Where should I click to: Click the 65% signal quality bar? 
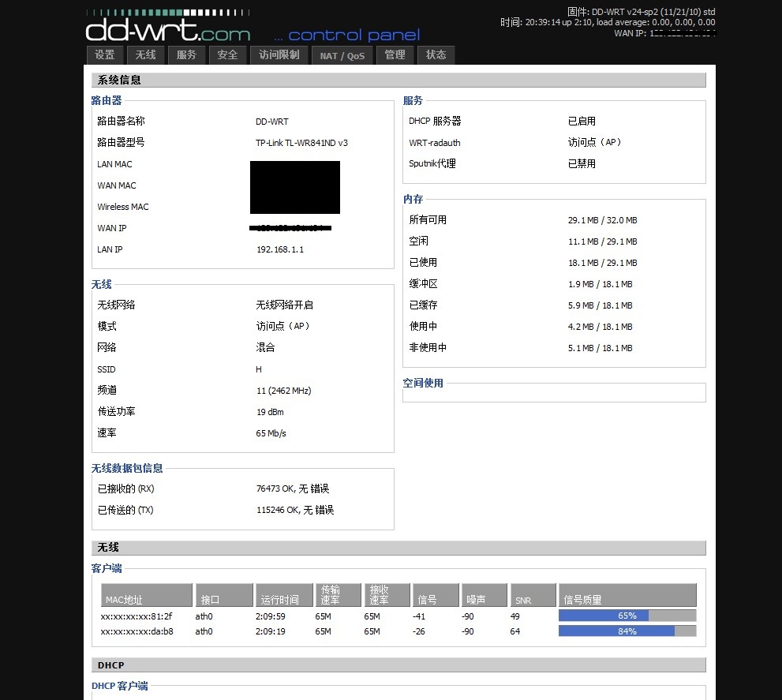(627, 615)
